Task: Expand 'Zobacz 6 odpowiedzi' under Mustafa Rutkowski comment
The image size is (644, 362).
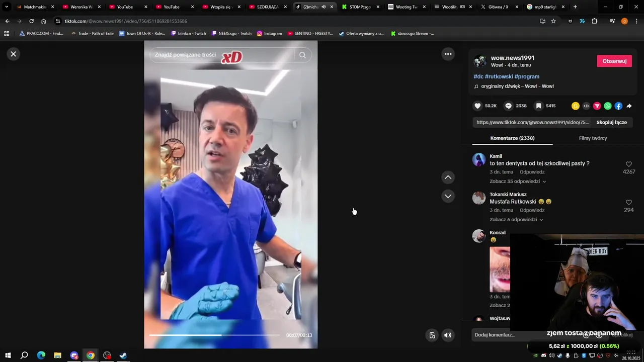Action: pos(516,219)
